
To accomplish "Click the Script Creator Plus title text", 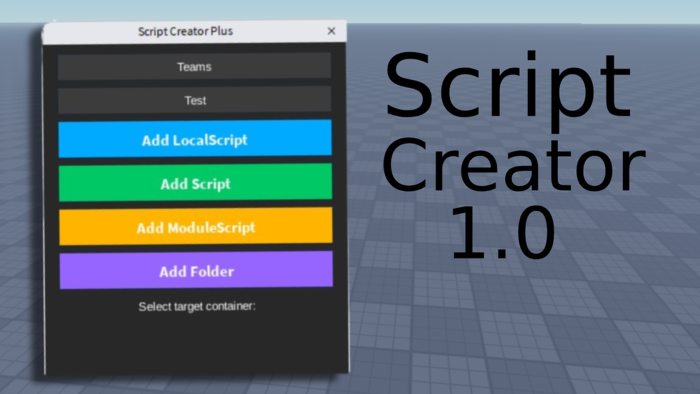I will pyautogui.click(x=185, y=31).
